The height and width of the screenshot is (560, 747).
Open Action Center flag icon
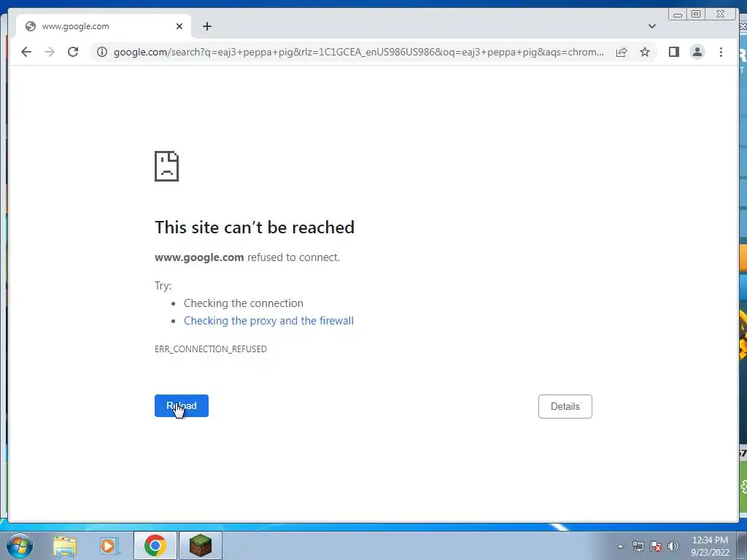pyautogui.click(x=656, y=546)
